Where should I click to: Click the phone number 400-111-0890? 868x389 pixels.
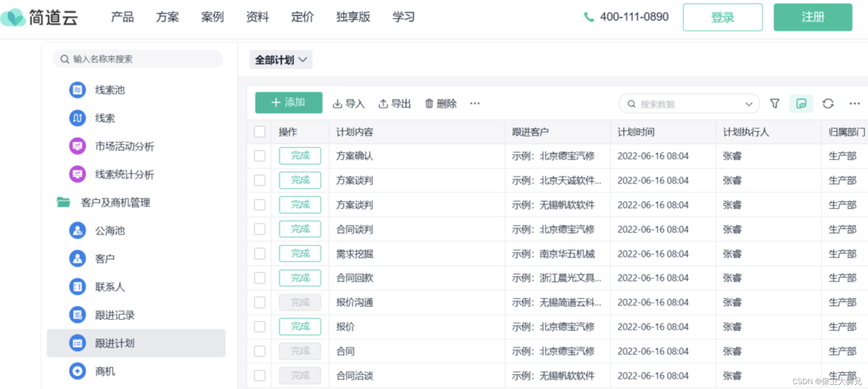(634, 17)
